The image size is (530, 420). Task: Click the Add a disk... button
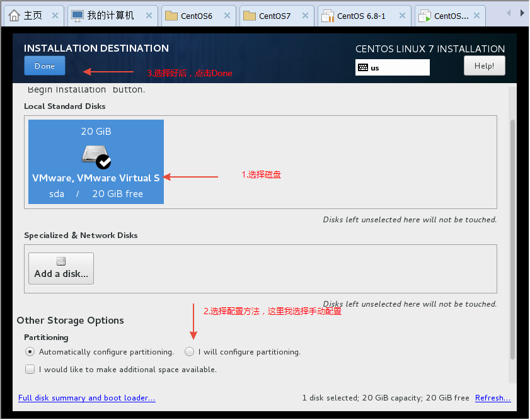[x=61, y=269]
